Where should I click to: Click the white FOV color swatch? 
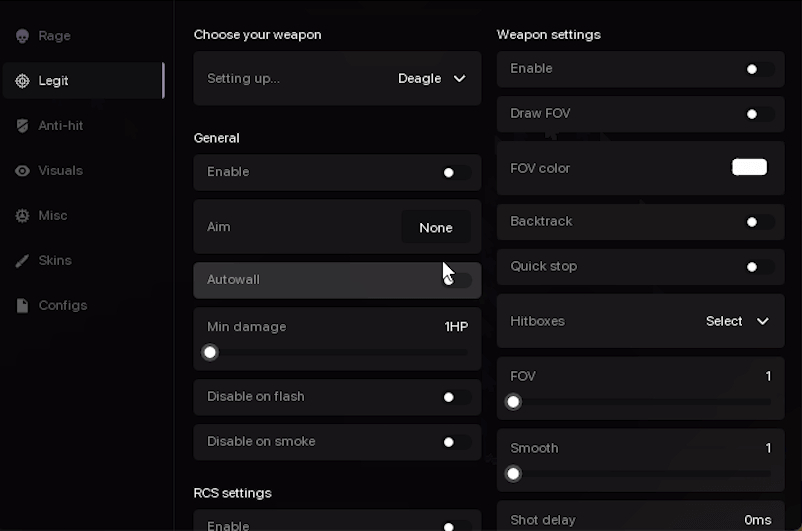749,167
